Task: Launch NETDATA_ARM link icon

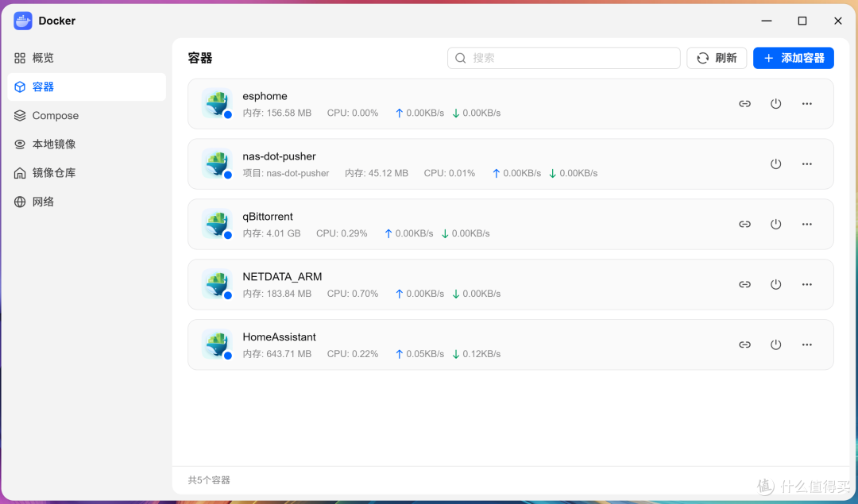Action: pyautogui.click(x=744, y=284)
